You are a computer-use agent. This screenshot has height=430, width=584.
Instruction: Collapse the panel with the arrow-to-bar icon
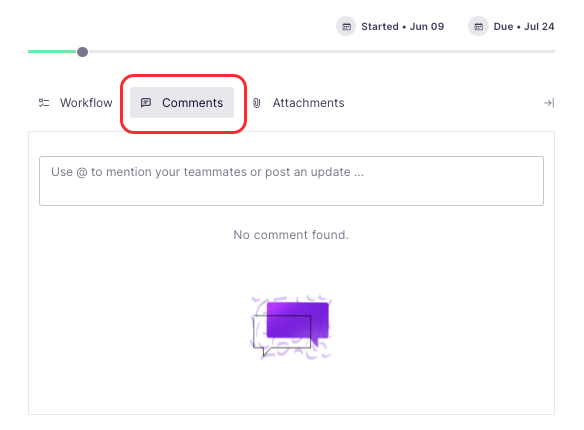coord(549,103)
